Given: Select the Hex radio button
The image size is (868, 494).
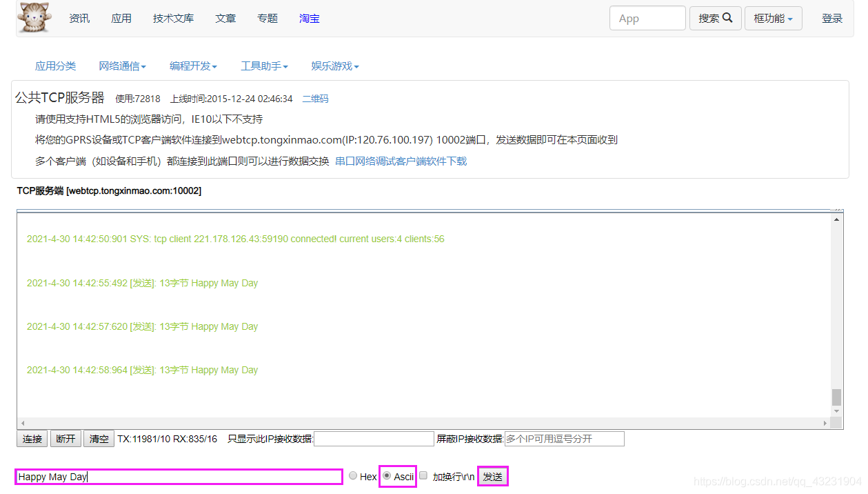Looking at the screenshot, I should point(353,476).
